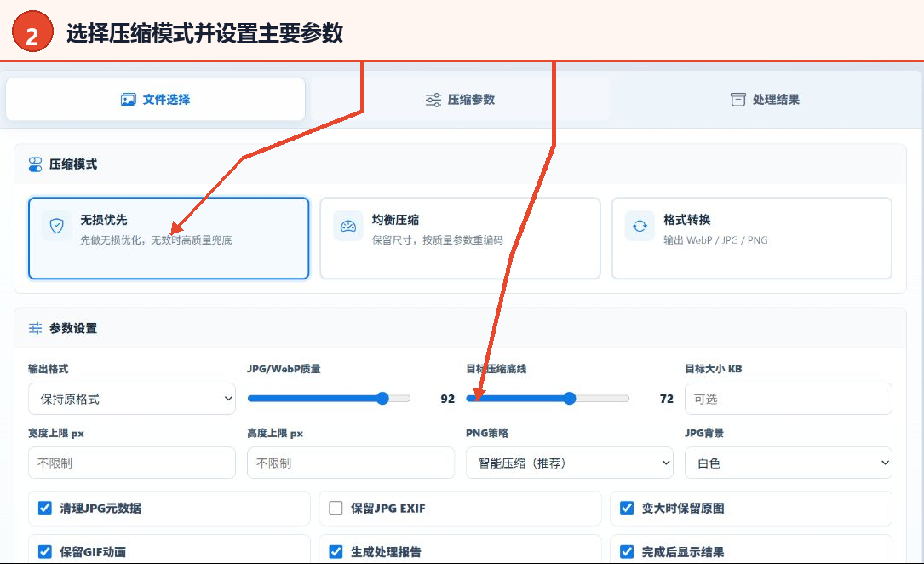Click the 目标大小 KB input field
This screenshot has width=924, height=564.
(789, 399)
